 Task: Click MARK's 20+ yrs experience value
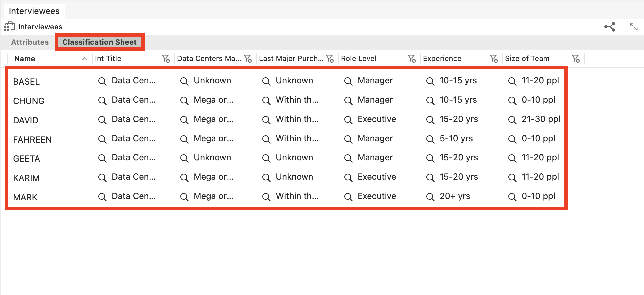click(455, 196)
